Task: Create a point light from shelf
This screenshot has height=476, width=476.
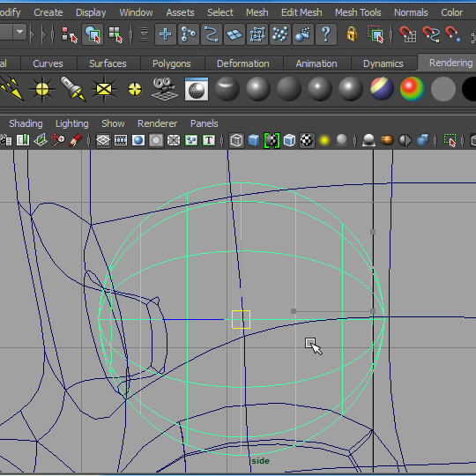Action: tap(42, 89)
